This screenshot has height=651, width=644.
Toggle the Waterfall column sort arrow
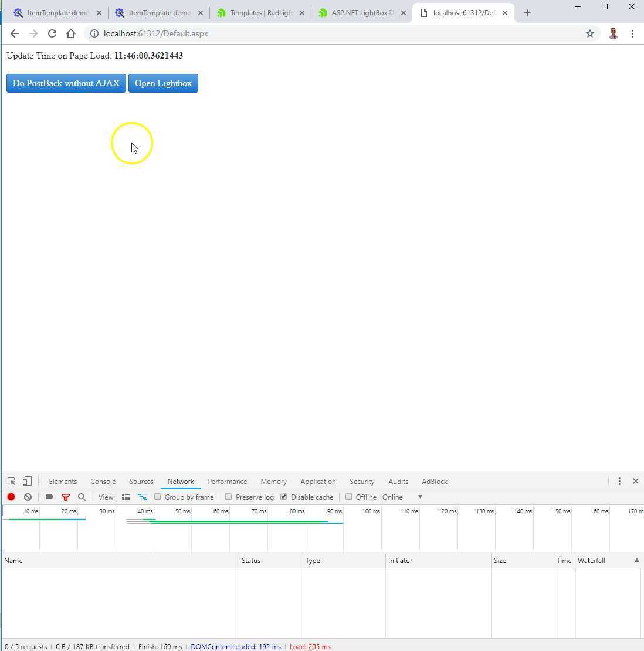click(x=636, y=560)
